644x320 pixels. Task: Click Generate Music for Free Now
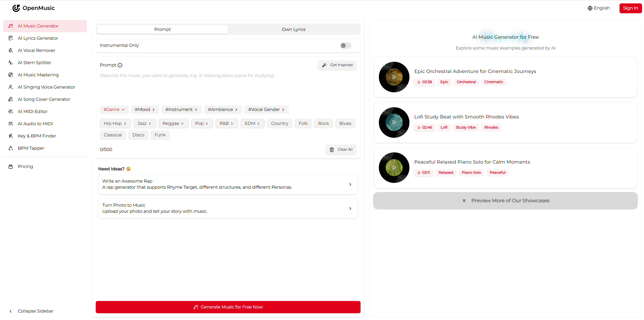click(x=228, y=307)
